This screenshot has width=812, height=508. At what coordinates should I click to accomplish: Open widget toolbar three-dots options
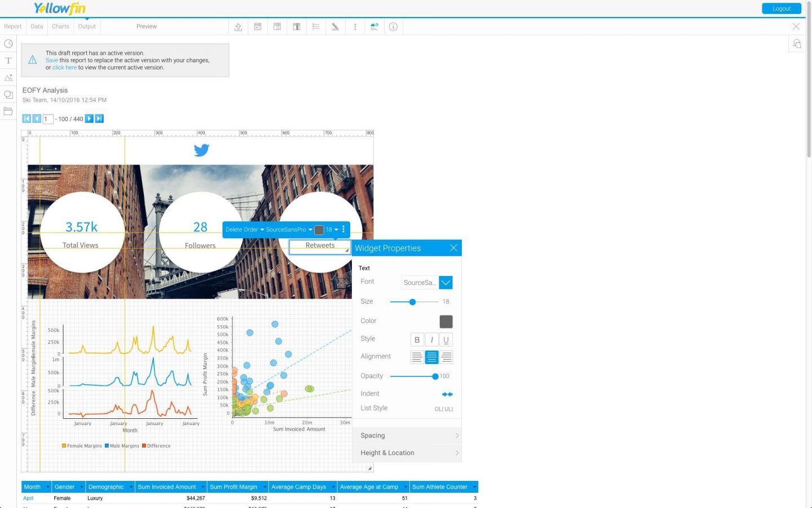point(343,229)
